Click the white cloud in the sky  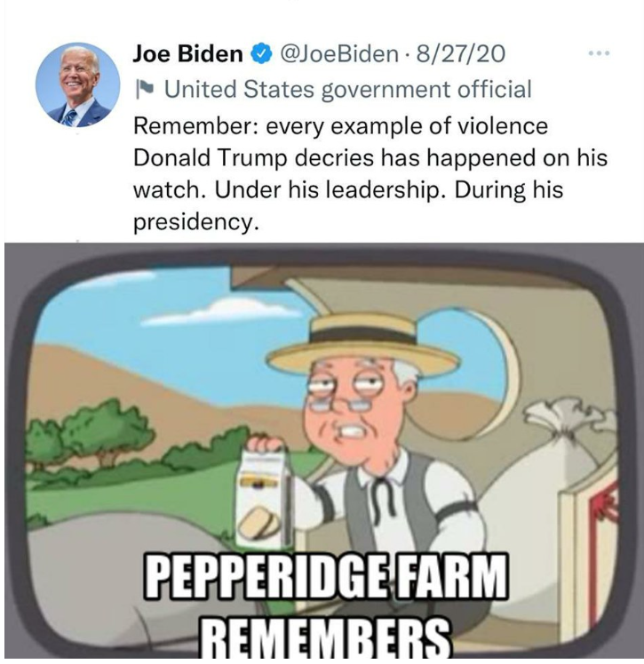[x=220, y=313]
